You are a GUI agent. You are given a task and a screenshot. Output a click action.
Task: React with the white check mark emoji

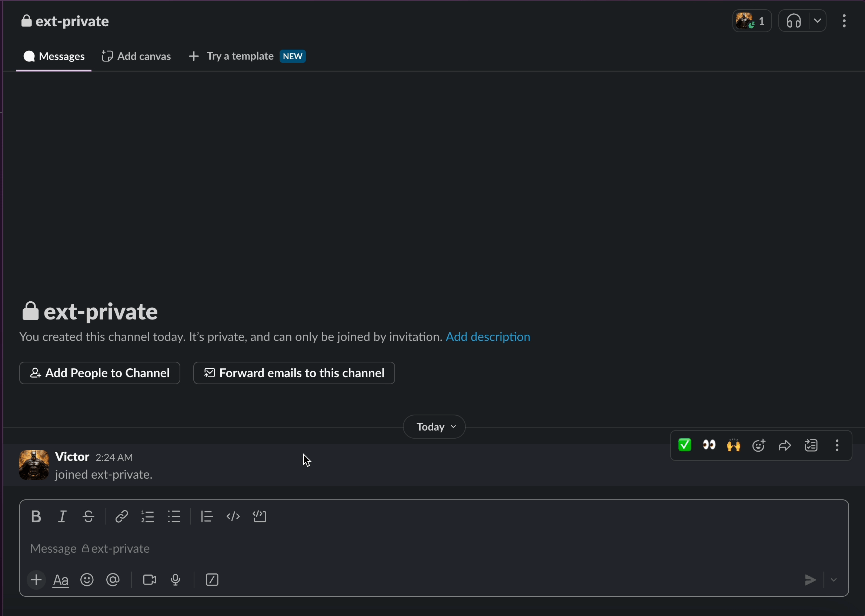coord(685,445)
